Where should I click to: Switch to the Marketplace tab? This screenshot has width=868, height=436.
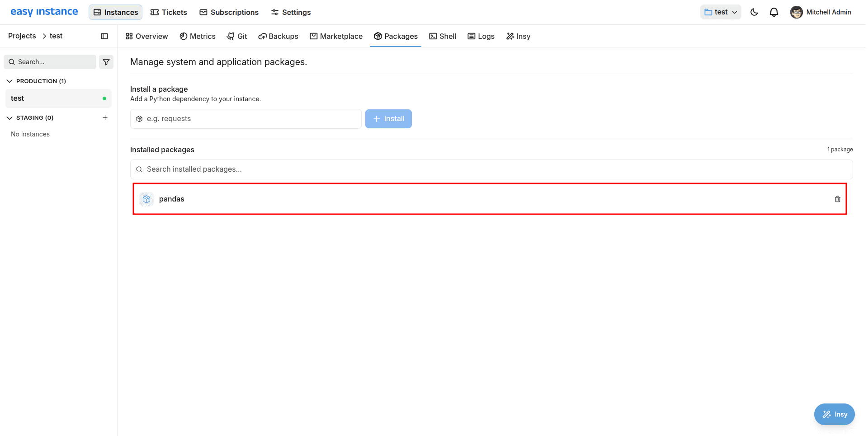coord(336,36)
